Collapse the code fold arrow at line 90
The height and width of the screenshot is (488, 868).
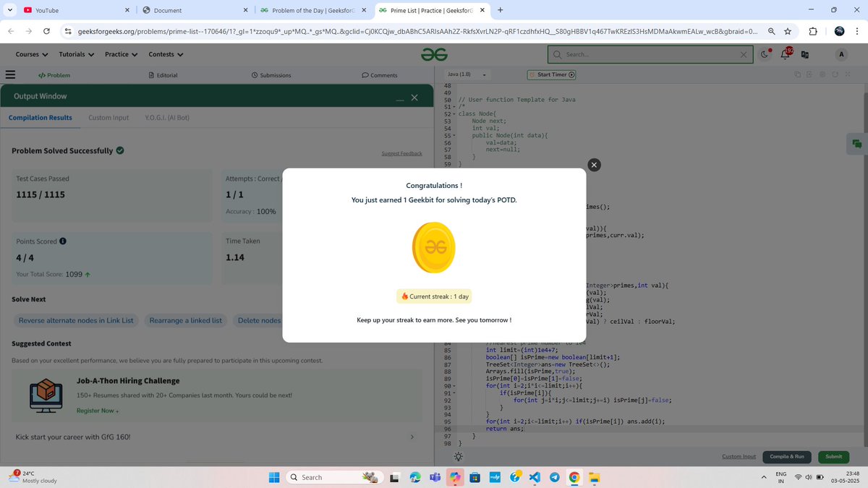(x=454, y=386)
